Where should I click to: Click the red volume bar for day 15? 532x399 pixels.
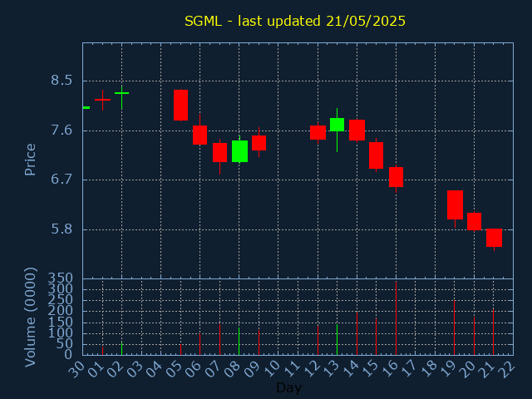[376, 337]
